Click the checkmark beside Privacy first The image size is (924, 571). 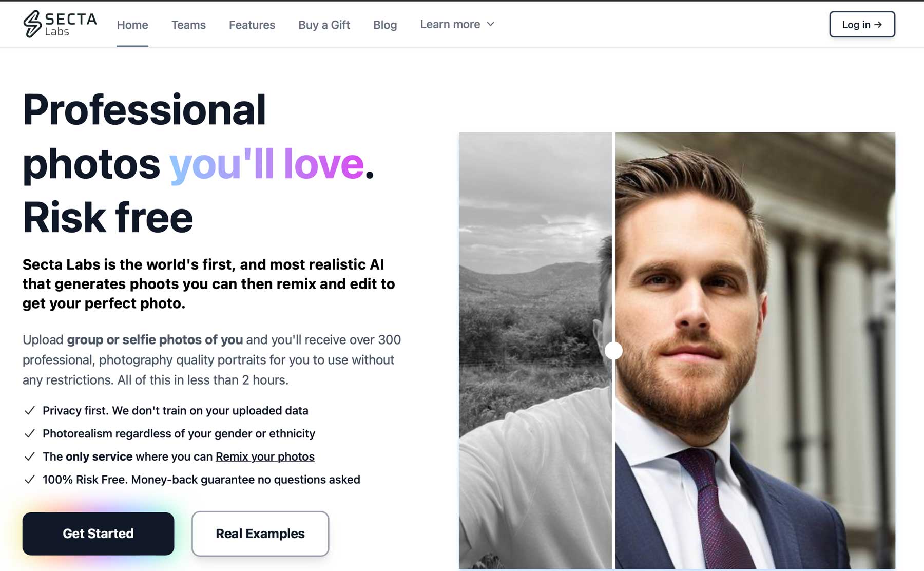click(29, 410)
